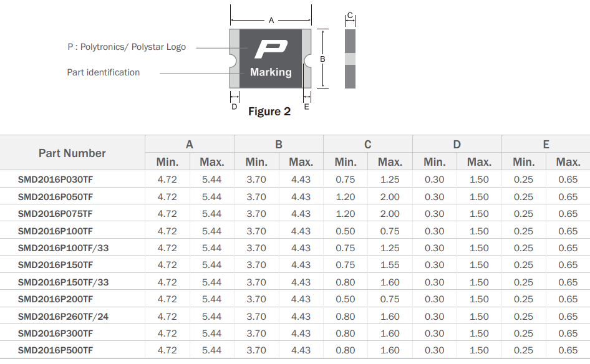Click the "Figure 2" caption

tap(269, 112)
